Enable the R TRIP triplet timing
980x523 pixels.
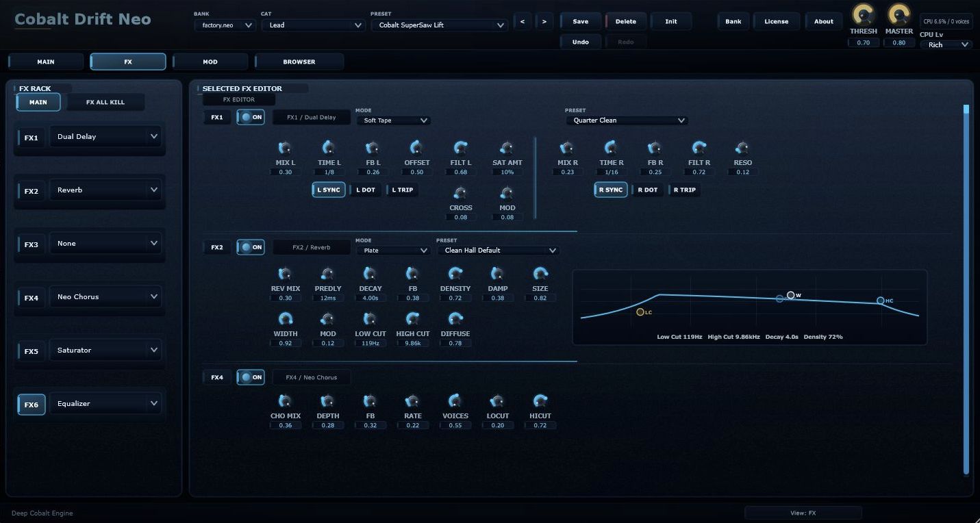tap(684, 190)
